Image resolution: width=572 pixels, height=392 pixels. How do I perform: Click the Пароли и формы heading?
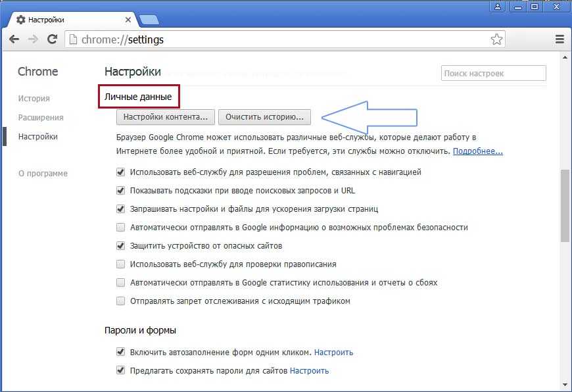click(140, 330)
